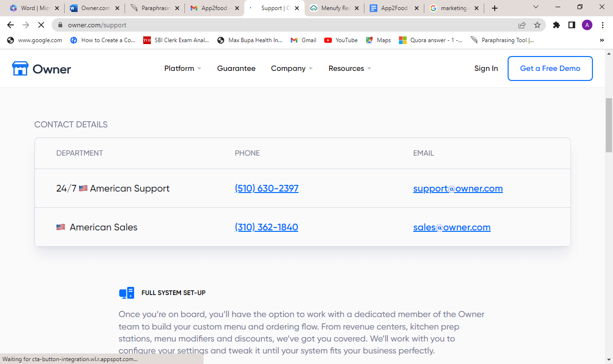Open the Guarantee menu item
This screenshot has width=613, height=364.
point(236,68)
